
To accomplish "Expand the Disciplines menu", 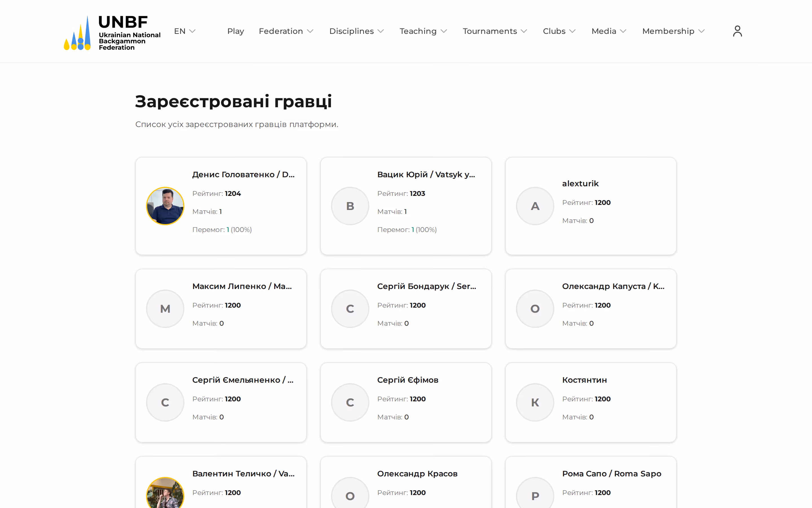I will [356, 31].
